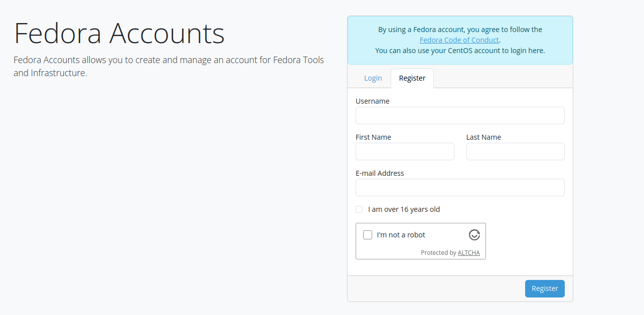Focus the E-mail Address field
This screenshot has height=315, width=644.
(x=460, y=187)
